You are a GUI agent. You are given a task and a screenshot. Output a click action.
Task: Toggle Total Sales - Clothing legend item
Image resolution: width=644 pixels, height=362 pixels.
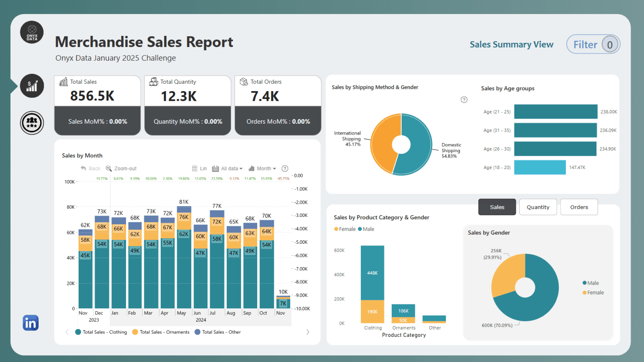pyautogui.click(x=101, y=332)
